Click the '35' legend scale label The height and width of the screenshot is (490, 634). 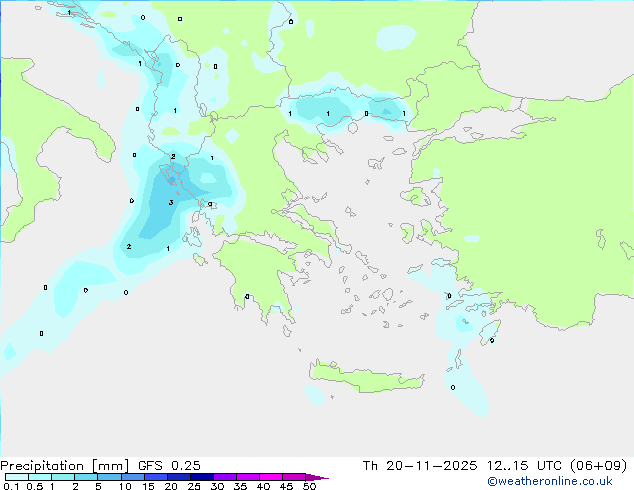240,486
